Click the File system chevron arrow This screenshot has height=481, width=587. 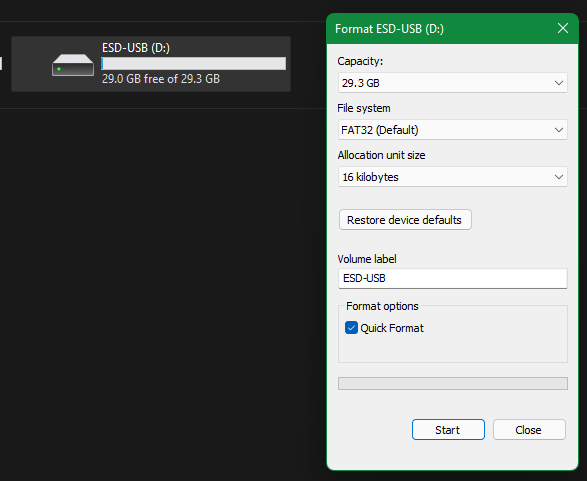coord(559,130)
